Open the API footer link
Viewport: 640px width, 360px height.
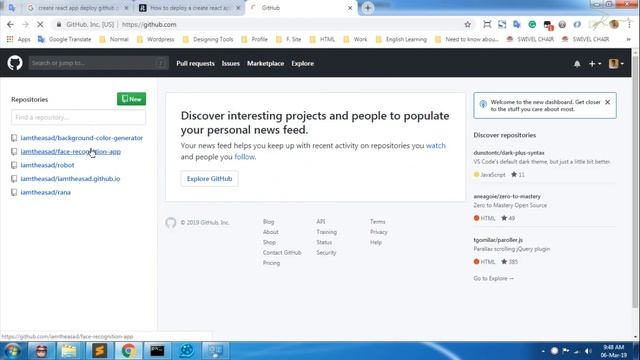click(x=320, y=222)
